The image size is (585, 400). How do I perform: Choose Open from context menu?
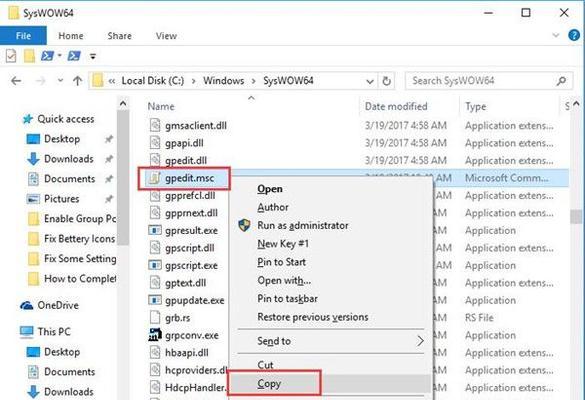[270, 189]
